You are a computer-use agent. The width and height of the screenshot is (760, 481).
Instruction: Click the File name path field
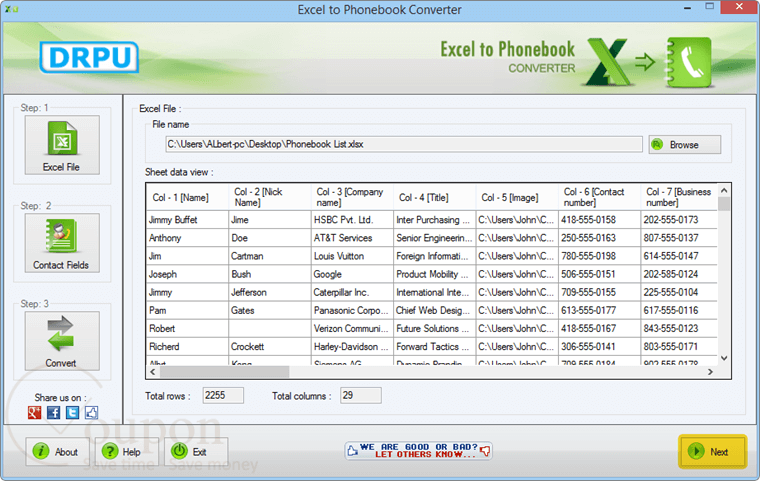404,144
